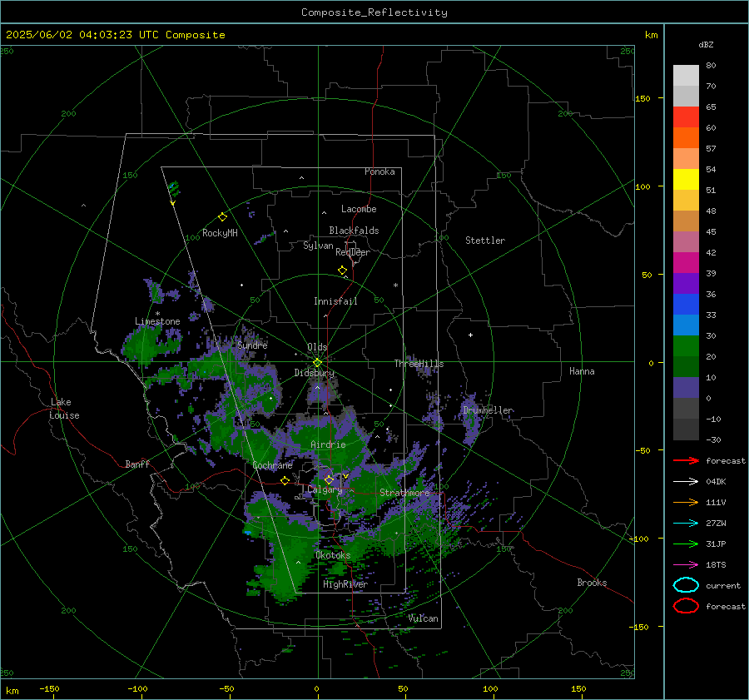Click the Didsbury town label
This screenshot has width=749, height=700.
pyautogui.click(x=315, y=373)
